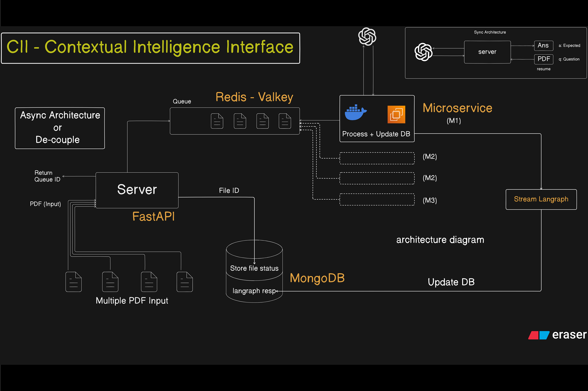Screen dimensions: 588x391
Task: Select the Stream Langraph box
Action: click(x=541, y=199)
